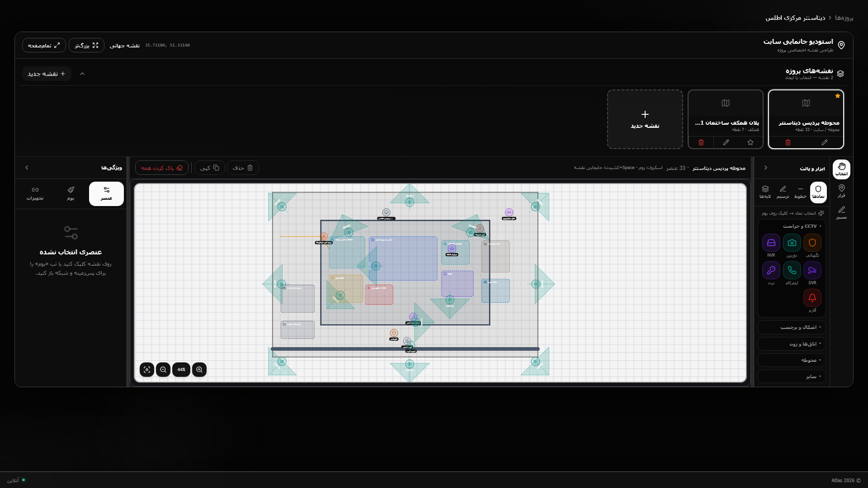Collapse the CCTV و حراست section
The height and width of the screenshot is (488, 868).
coord(792,226)
